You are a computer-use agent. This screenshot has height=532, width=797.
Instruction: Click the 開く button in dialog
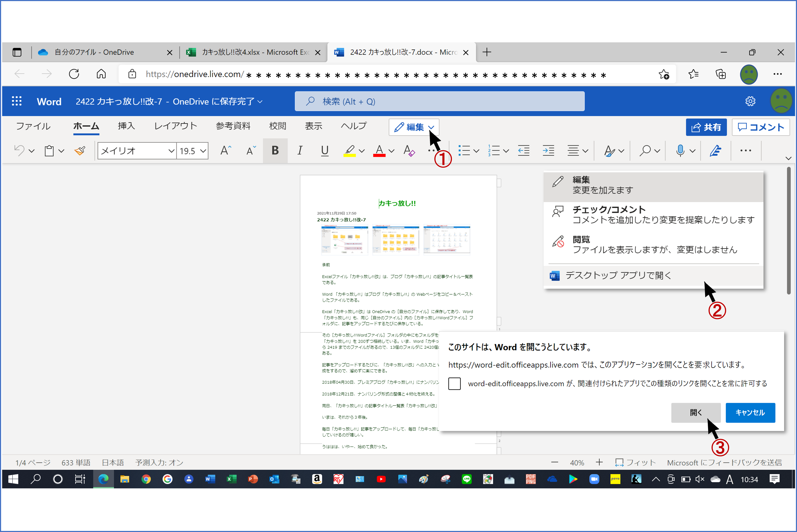pyautogui.click(x=696, y=412)
